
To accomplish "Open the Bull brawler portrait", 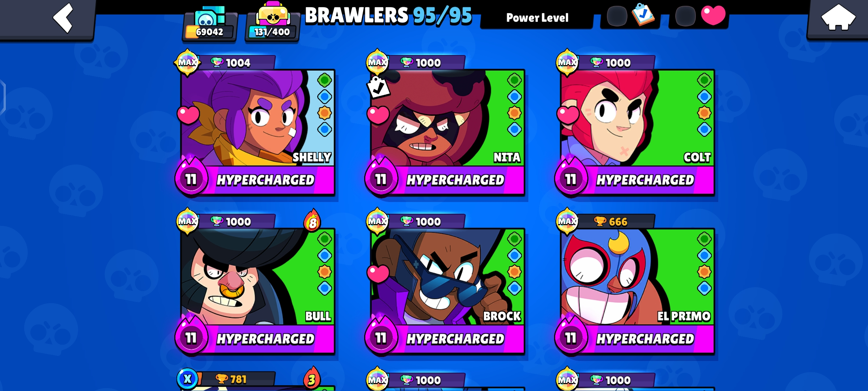I will pos(258,277).
